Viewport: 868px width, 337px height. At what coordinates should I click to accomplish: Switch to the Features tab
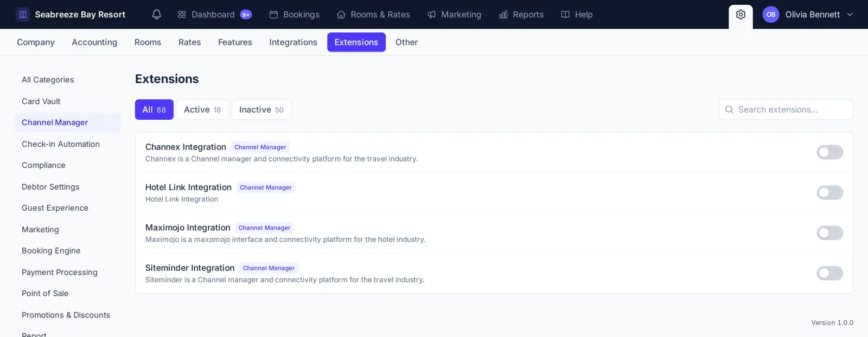[235, 42]
